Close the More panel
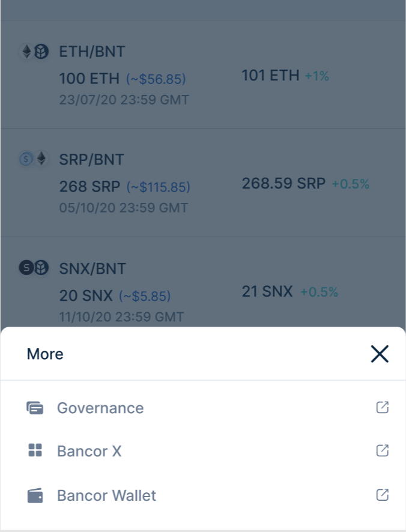The height and width of the screenshot is (532, 406). tap(380, 354)
